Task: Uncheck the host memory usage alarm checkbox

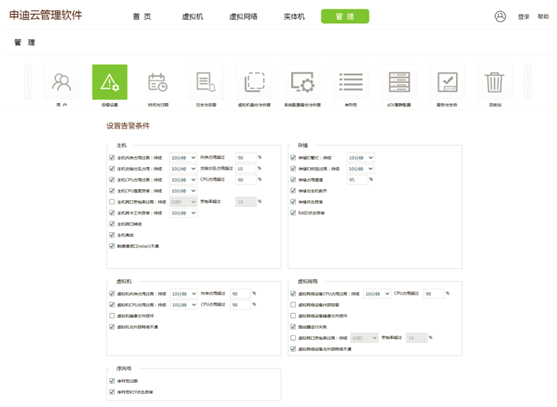Action: [112, 157]
